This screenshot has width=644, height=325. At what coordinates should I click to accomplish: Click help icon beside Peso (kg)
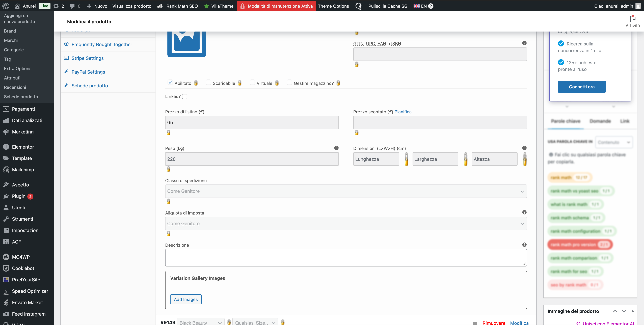(336, 148)
